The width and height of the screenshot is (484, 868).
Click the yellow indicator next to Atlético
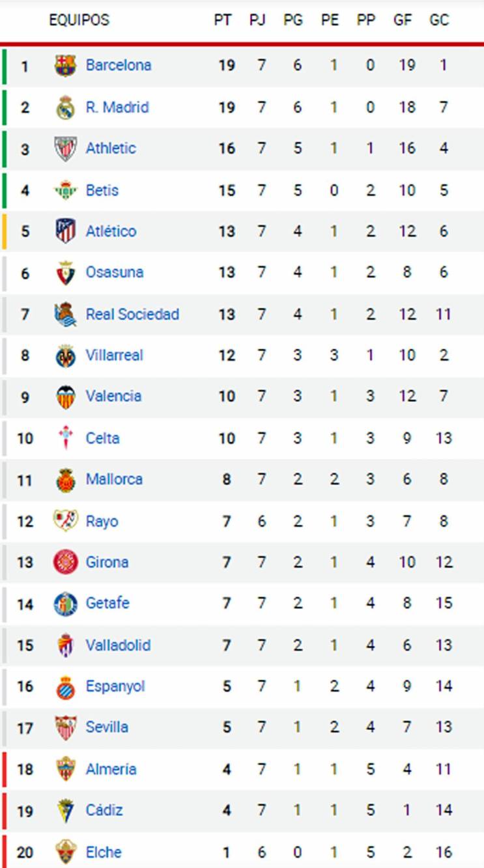3,231
